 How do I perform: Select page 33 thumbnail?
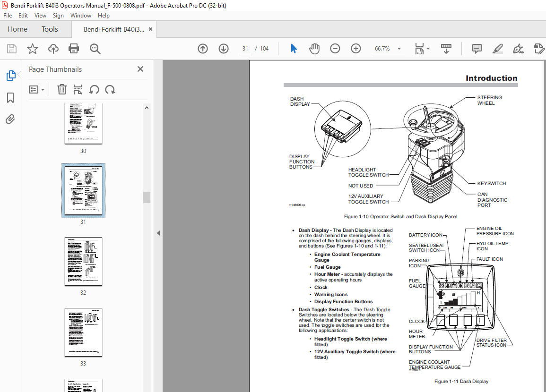click(84, 332)
